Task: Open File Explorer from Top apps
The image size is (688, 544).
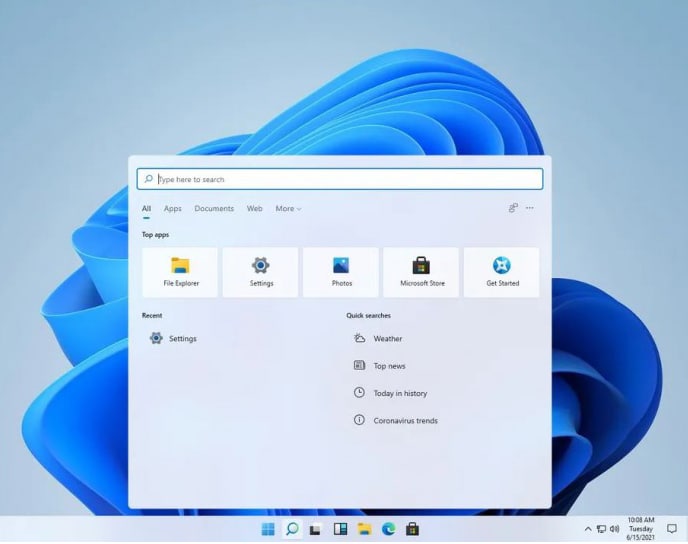Action: (180, 272)
